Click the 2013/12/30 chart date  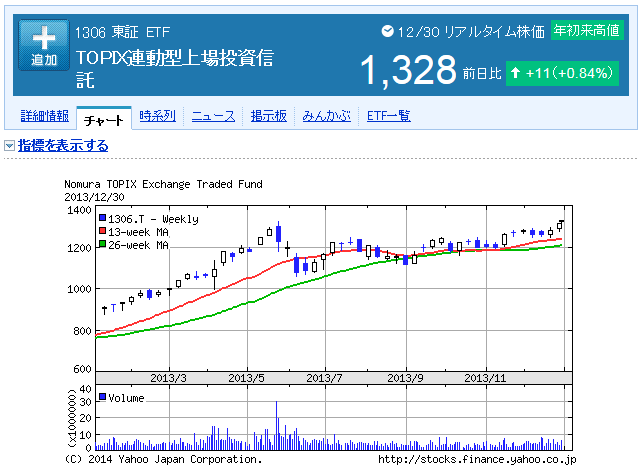pyautogui.click(x=94, y=197)
